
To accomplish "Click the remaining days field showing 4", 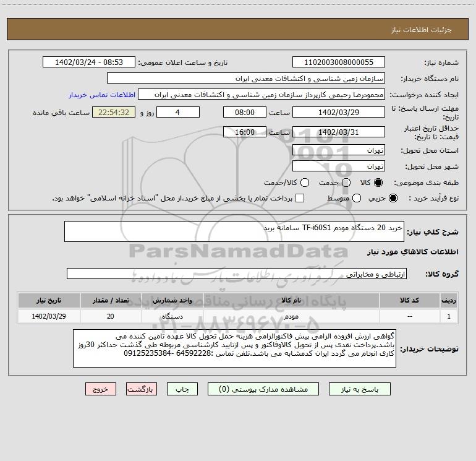I will coord(178,112).
